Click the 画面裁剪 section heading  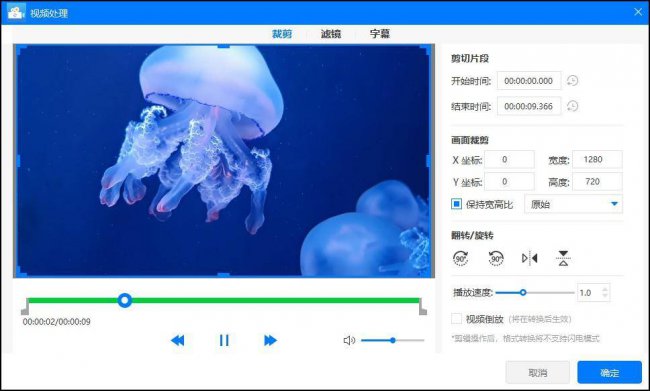(x=470, y=140)
